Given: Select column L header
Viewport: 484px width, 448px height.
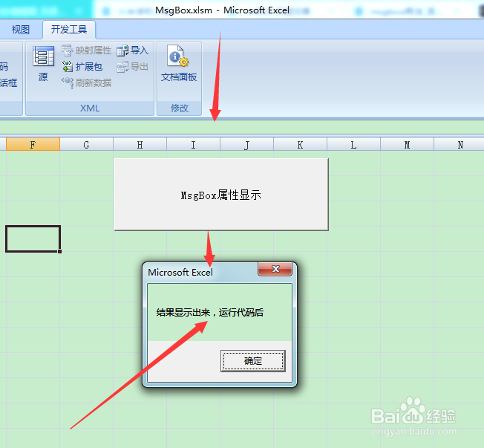Looking at the screenshot, I should [353, 145].
